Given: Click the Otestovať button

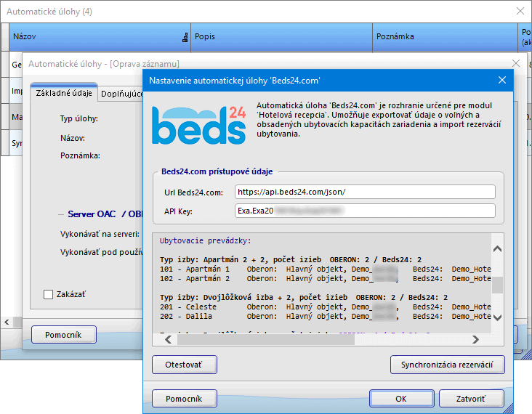Looking at the screenshot, I should click(x=185, y=365).
